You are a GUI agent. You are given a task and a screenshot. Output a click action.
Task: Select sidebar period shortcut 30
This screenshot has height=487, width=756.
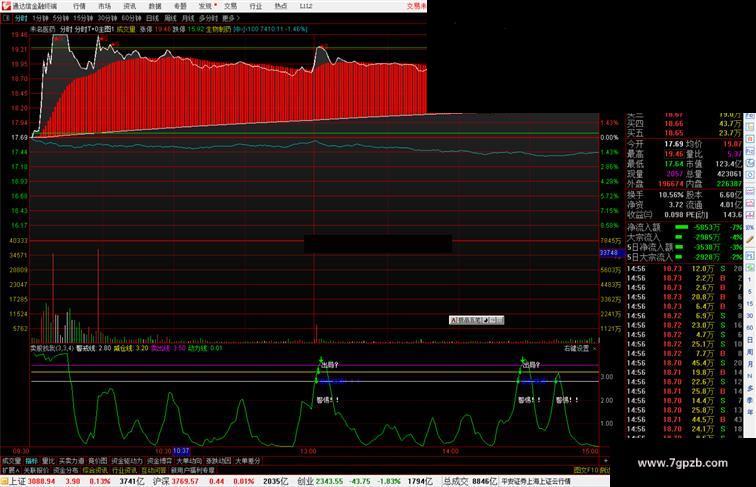coord(750,316)
